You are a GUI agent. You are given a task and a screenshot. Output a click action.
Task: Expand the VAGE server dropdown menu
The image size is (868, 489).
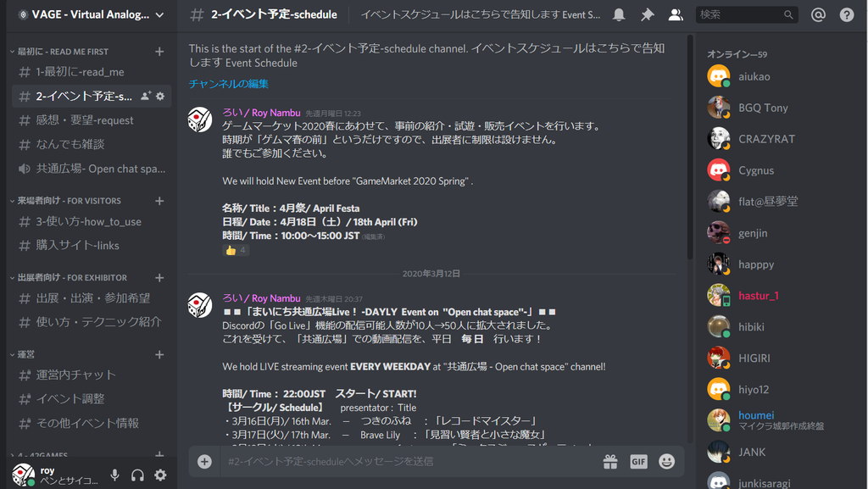point(159,15)
